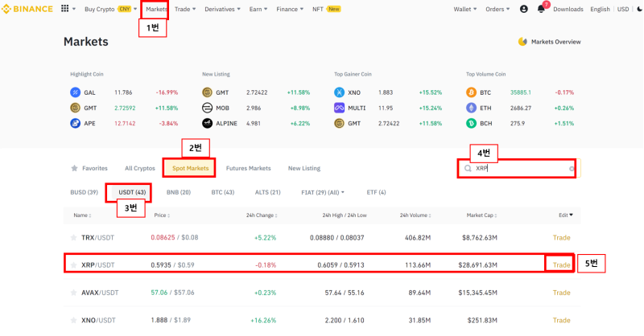This screenshot has height=336, width=644.
Task: Sort by Price column header
Action: click(162, 215)
